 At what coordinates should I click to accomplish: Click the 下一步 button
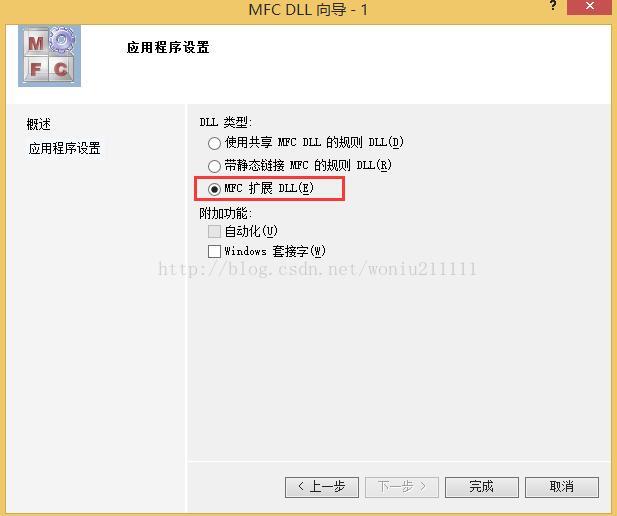point(402,487)
